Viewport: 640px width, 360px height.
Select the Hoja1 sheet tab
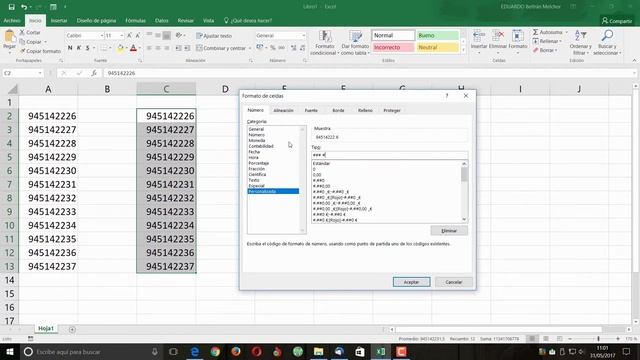(46, 329)
